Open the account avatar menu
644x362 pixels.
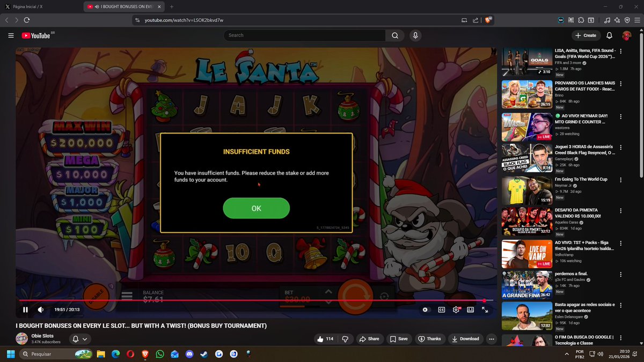(x=626, y=35)
